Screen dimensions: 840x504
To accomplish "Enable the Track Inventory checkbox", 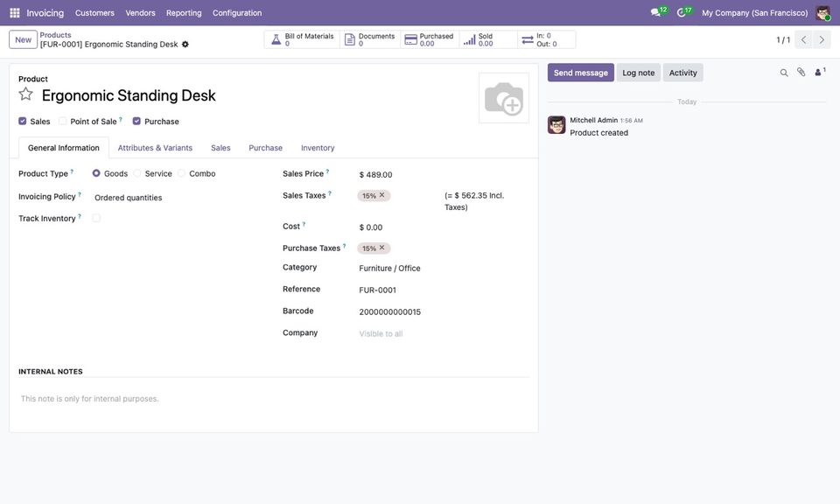I will click(x=96, y=218).
